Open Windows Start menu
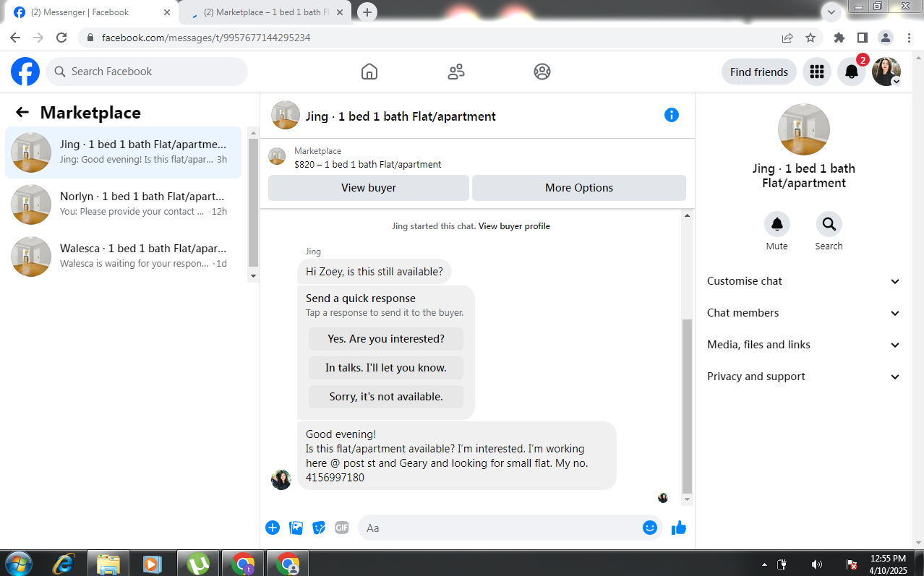The image size is (924, 576). 18,564
